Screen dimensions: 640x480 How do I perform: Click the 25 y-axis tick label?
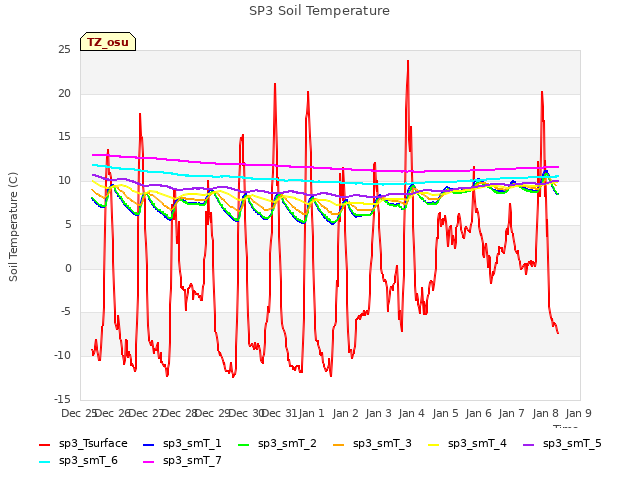(x=64, y=49)
